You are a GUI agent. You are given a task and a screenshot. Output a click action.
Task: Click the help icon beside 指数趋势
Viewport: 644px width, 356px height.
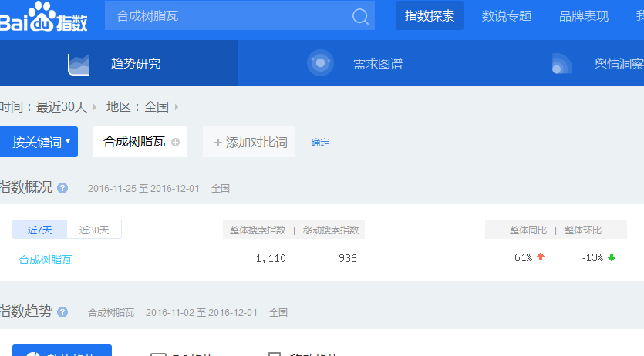62,312
